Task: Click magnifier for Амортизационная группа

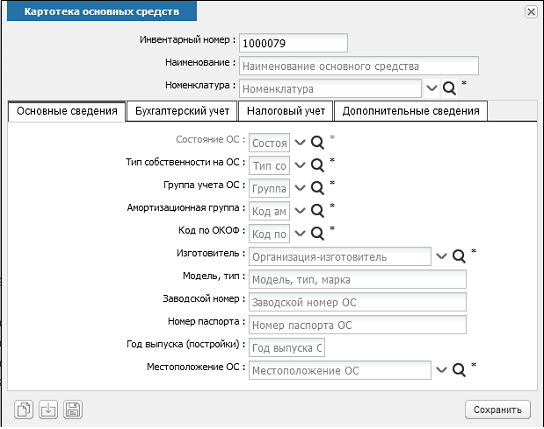Action: 317,211
